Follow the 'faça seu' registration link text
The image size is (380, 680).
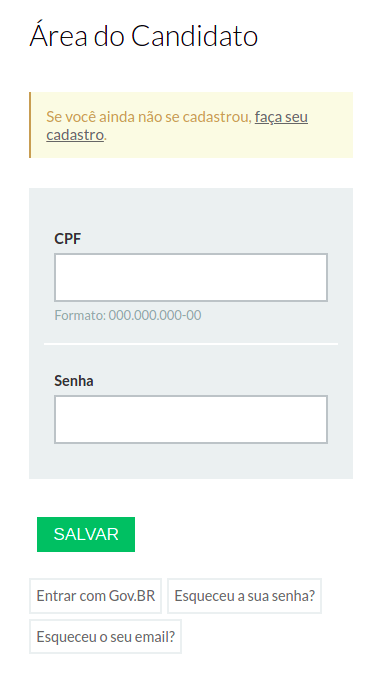(x=281, y=117)
